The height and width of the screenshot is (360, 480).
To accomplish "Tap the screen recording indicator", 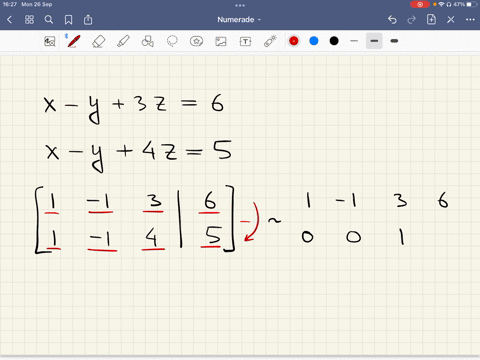I will click(x=420, y=4).
